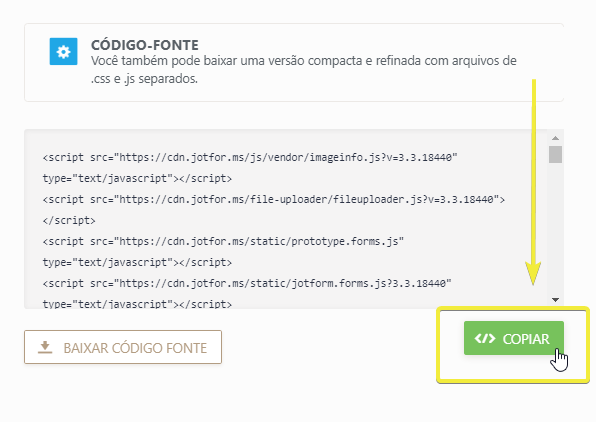Click the download arrow icon in Baixar button
Image resolution: width=596 pixels, height=422 pixels.
[45, 347]
